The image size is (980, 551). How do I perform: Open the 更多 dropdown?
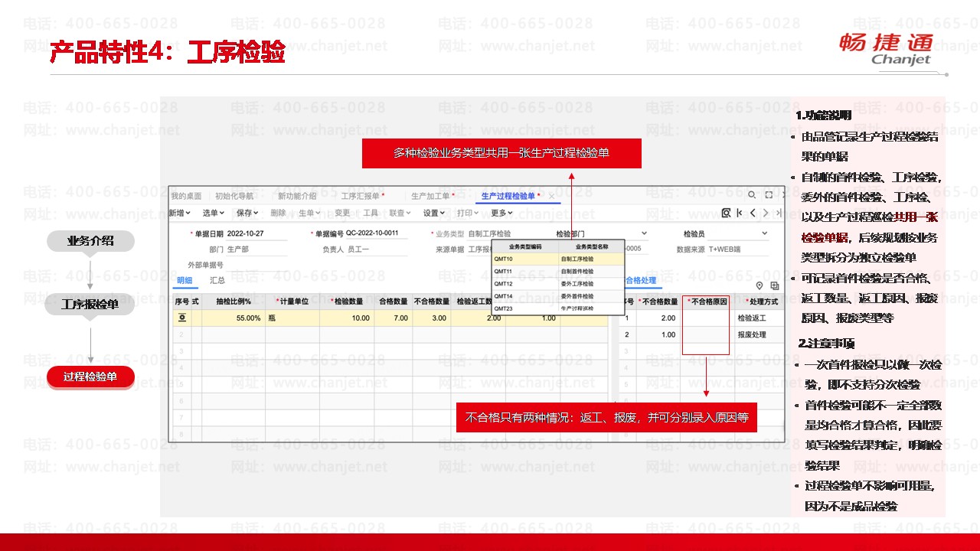pyautogui.click(x=502, y=213)
